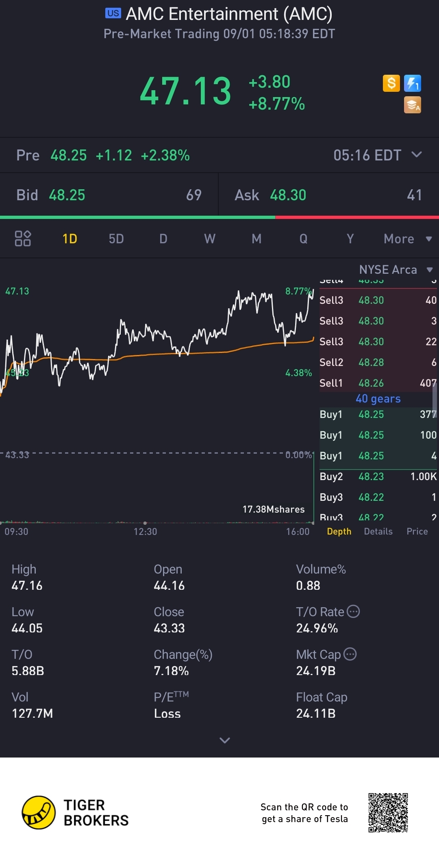Switch to the Details tab
The height and width of the screenshot is (868, 439).
[x=378, y=531]
